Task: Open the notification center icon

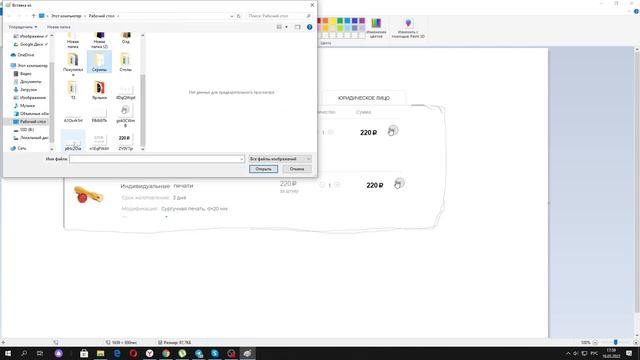Action: [x=629, y=353]
